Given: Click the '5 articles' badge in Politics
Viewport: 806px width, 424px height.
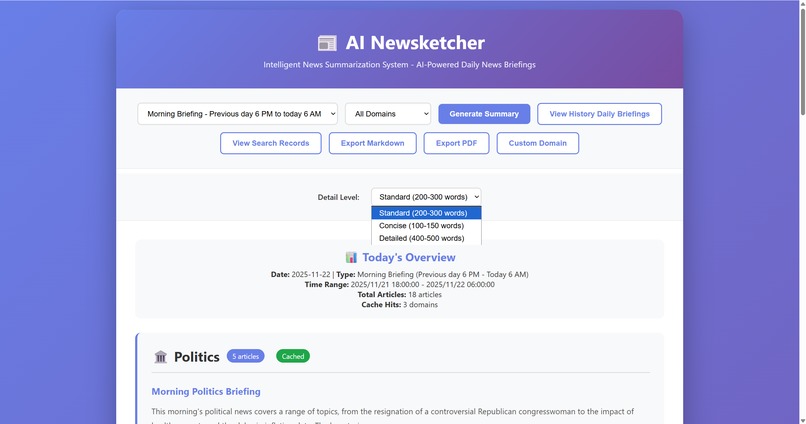Looking at the screenshot, I should tap(246, 356).
